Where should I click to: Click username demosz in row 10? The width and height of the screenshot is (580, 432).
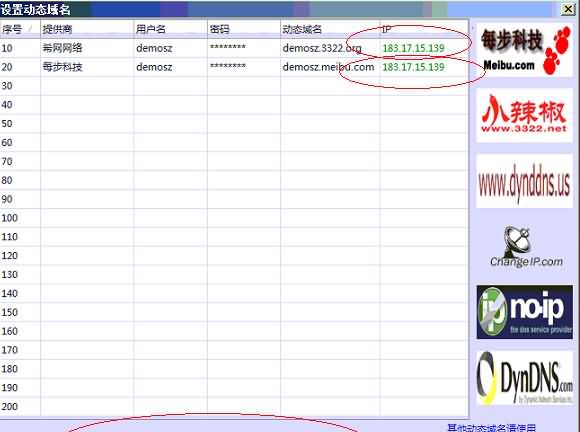point(154,48)
